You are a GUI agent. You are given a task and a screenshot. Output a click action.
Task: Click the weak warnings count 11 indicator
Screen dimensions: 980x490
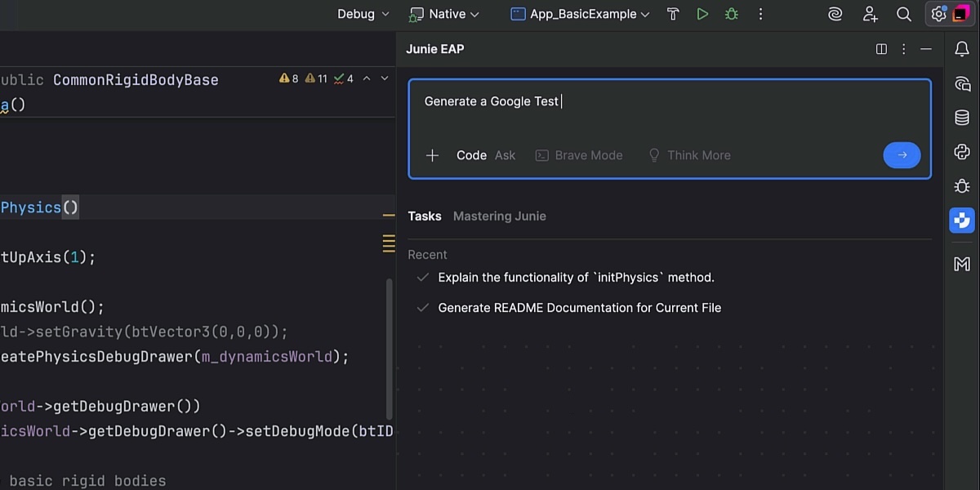click(x=316, y=78)
